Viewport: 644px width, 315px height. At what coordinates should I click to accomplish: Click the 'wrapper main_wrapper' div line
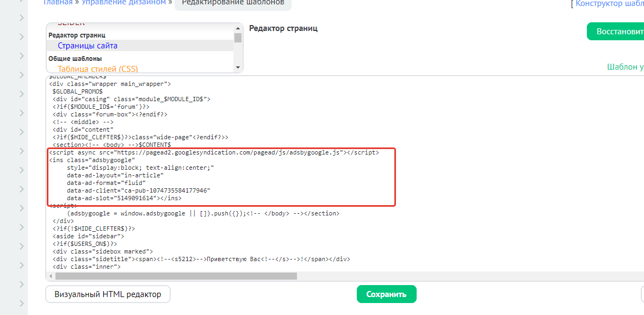[110, 84]
